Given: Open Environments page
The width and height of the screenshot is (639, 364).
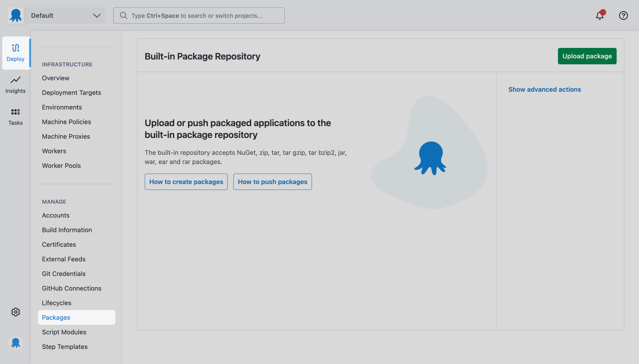Looking at the screenshot, I should (62, 107).
